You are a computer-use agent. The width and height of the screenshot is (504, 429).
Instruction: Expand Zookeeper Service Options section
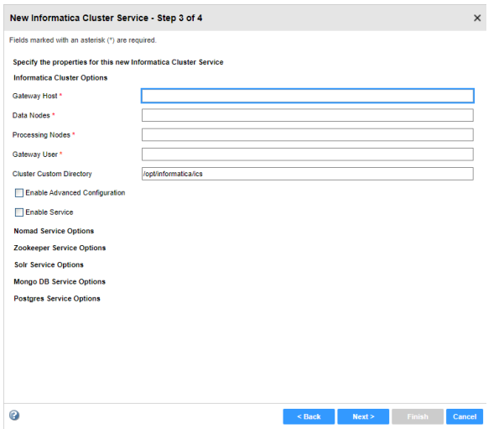tap(60, 248)
